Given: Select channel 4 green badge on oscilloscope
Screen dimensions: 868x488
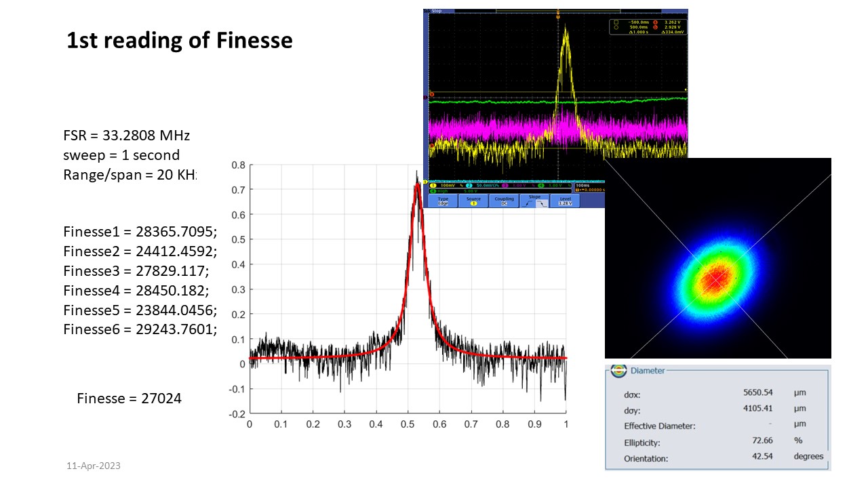Looking at the screenshot, I should pyautogui.click(x=542, y=185).
